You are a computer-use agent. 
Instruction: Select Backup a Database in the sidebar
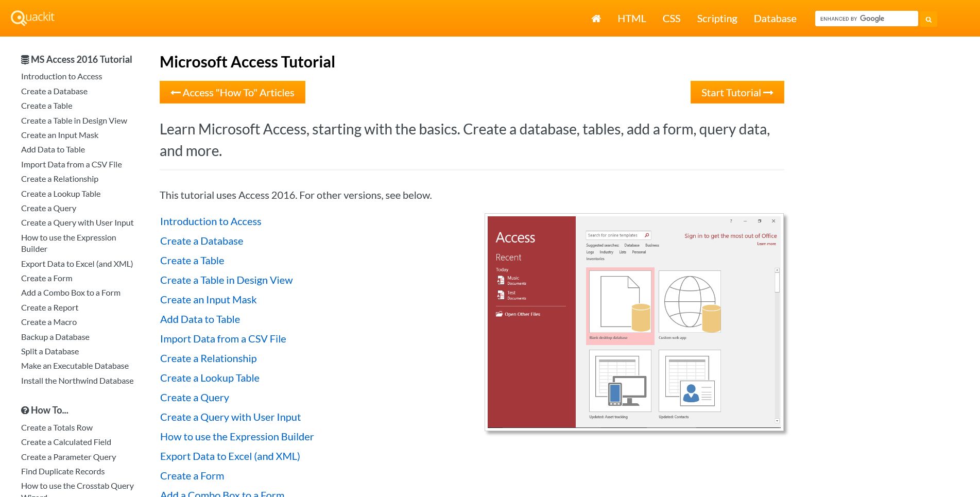click(x=55, y=337)
